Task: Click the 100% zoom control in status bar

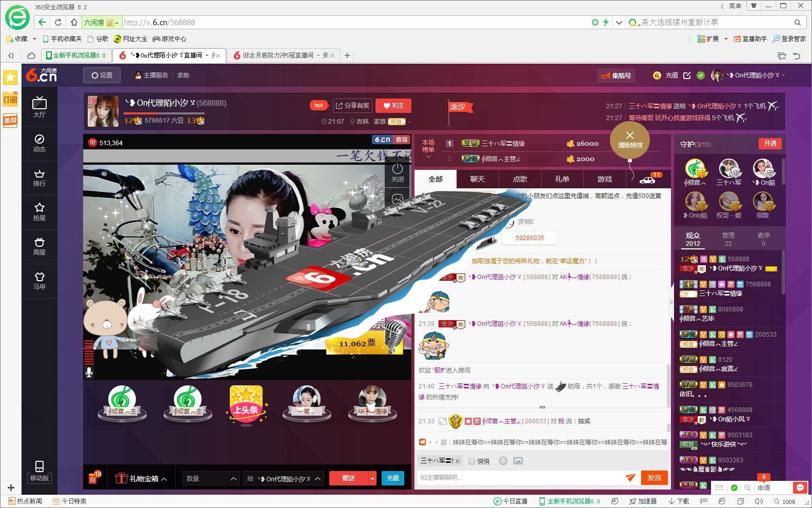Action: coord(785,501)
